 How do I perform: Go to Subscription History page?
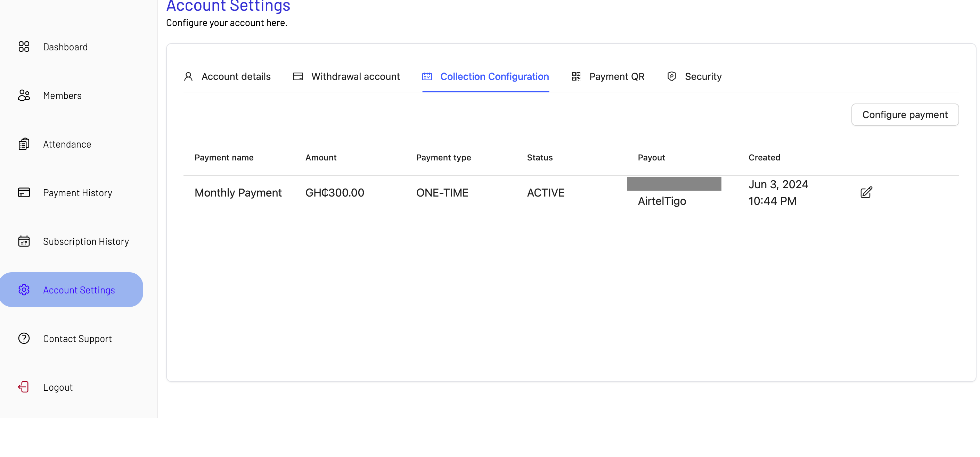(86, 241)
